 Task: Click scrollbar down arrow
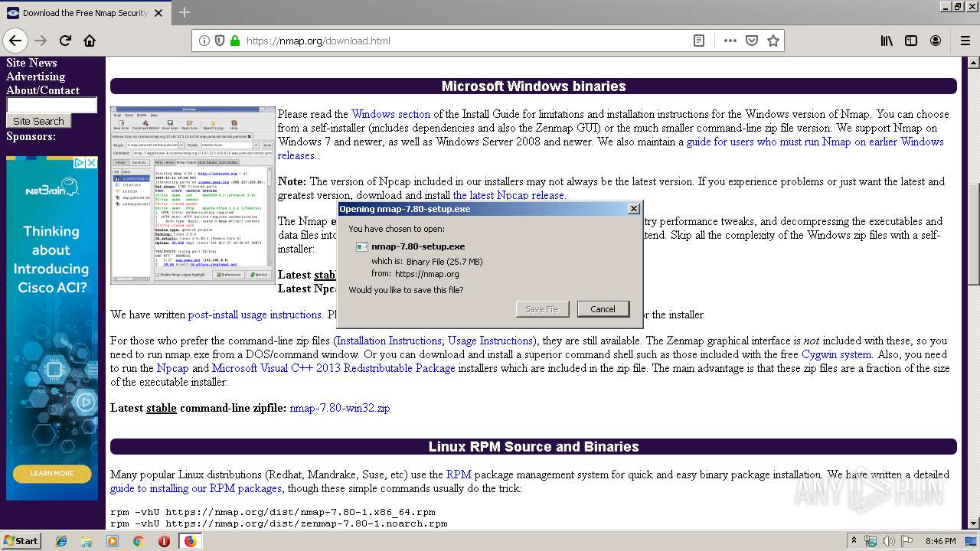coord(974,523)
